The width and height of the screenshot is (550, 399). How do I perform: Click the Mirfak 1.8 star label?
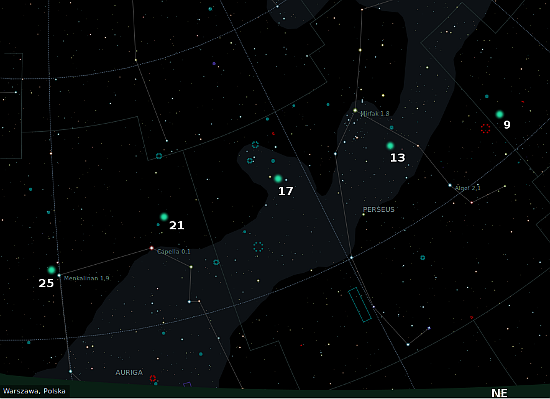(375, 114)
